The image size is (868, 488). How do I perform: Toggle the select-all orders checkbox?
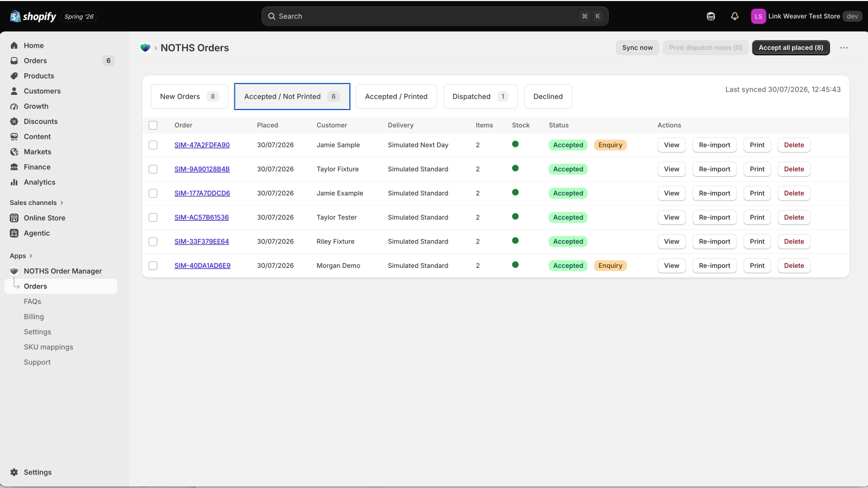click(x=153, y=125)
